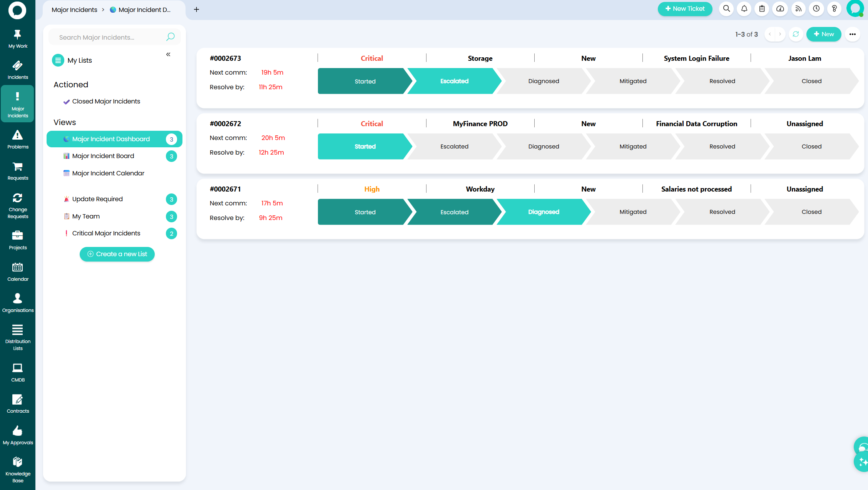868x490 pixels.
Task: Go to next page of results
Action: [x=780, y=34]
